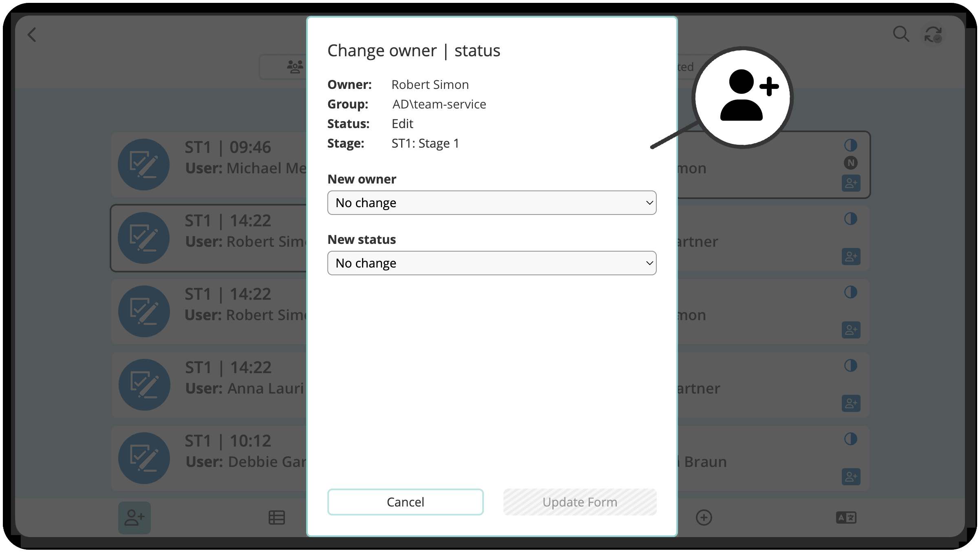Click the search icon in the top right
Viewport: 980px width, 553px height.
click(x=902, y=35)
